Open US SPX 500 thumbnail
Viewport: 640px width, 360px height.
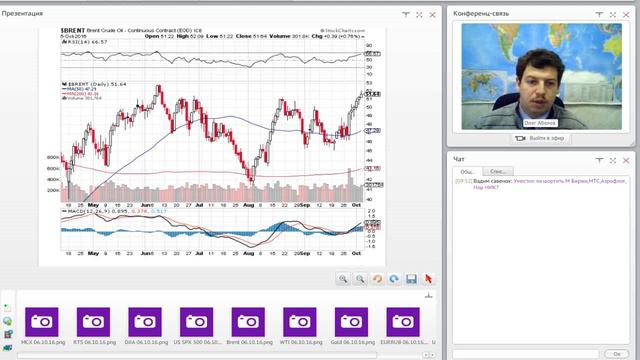(196, 322)
